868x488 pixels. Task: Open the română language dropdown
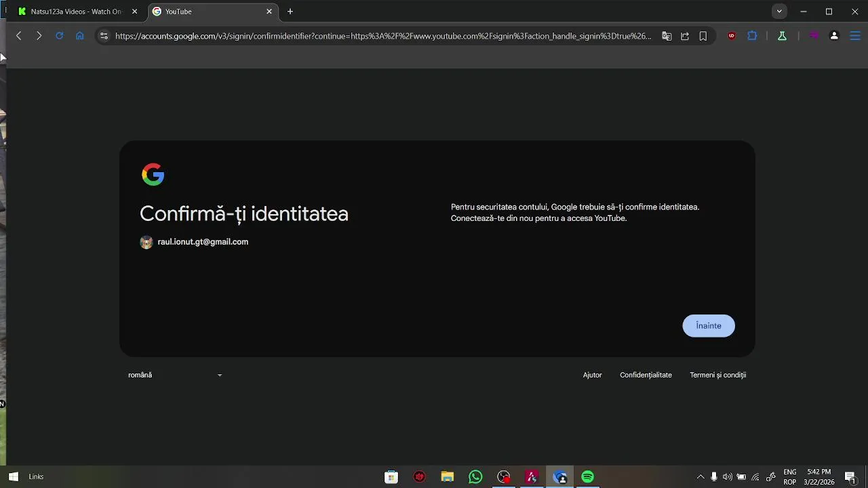[x=175, y=375]
